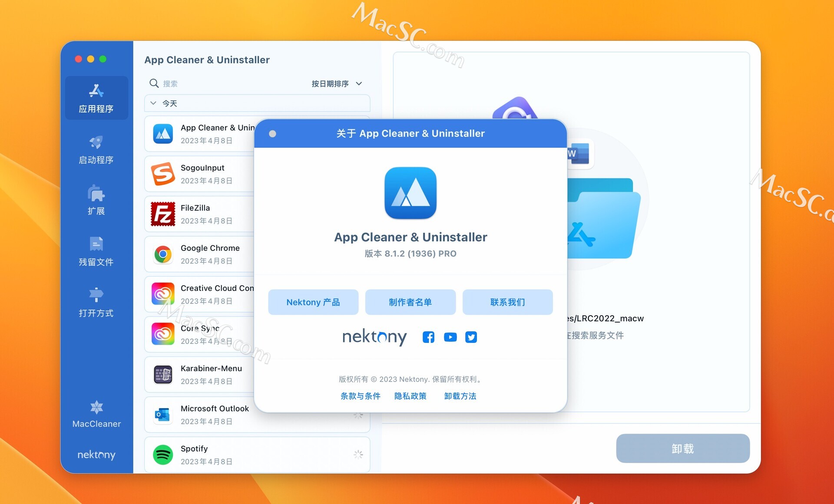Viewport: 834px width, 504px height.
Task: Select the Creative Cloud app icon
Action: (x=163, y=294)
